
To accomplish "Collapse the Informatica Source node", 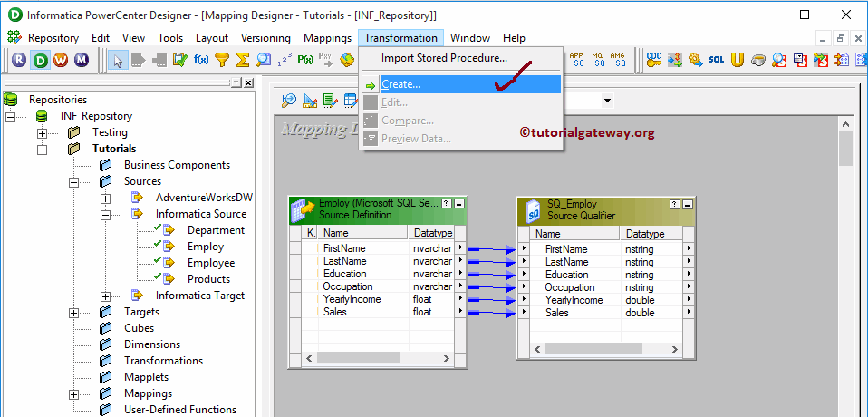I will pyautogui.click(x=106, y=215).
